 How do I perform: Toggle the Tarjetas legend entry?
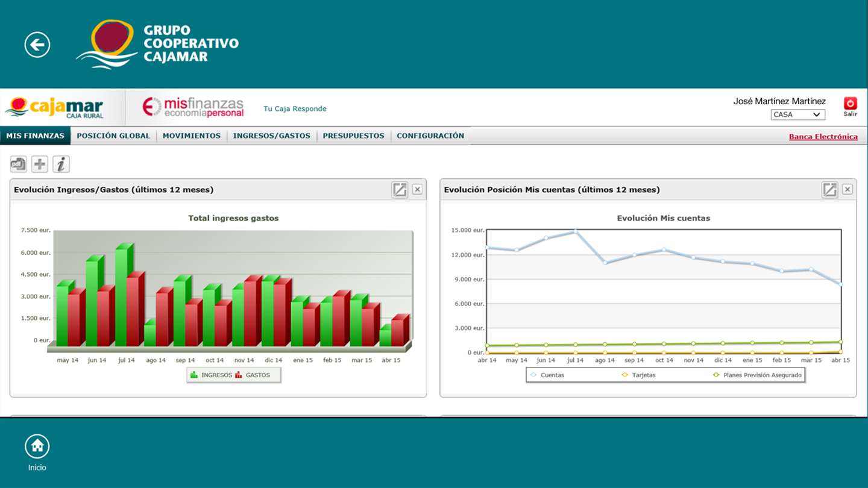click(x=639, y=375)
